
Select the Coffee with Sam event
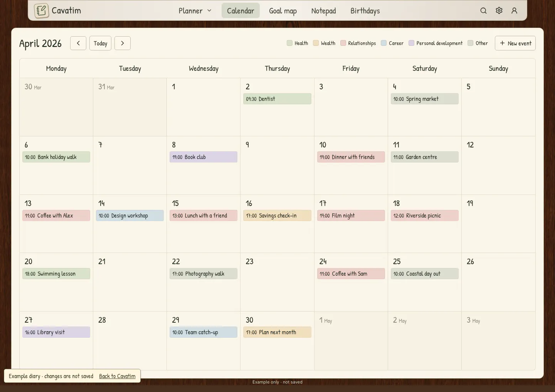(x=351, y=274)
